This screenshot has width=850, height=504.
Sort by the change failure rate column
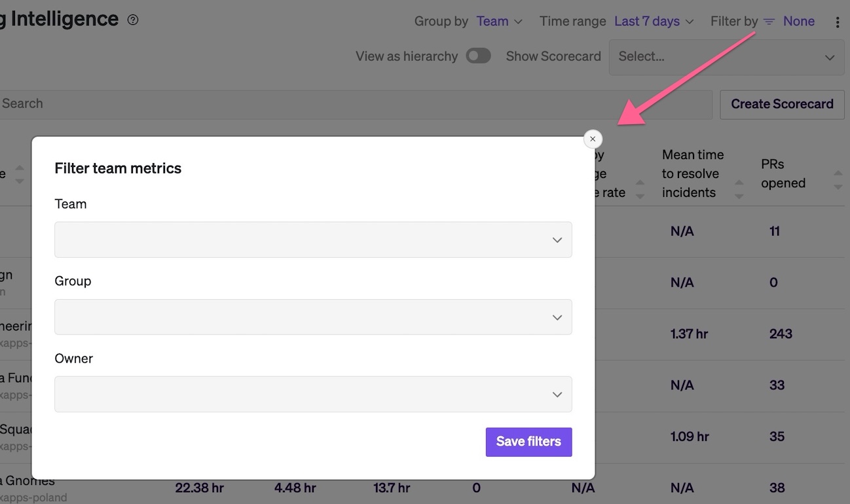click(640, 189)
